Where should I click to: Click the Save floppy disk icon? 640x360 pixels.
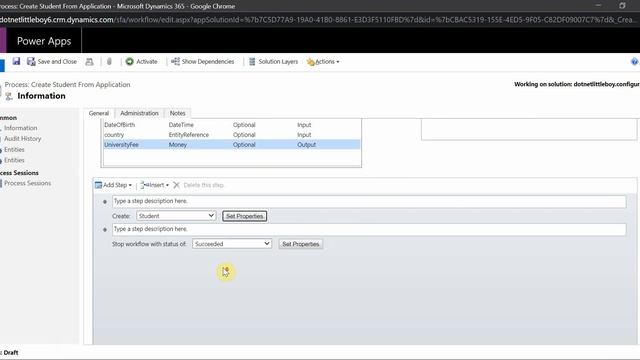[x=16, y=61]
